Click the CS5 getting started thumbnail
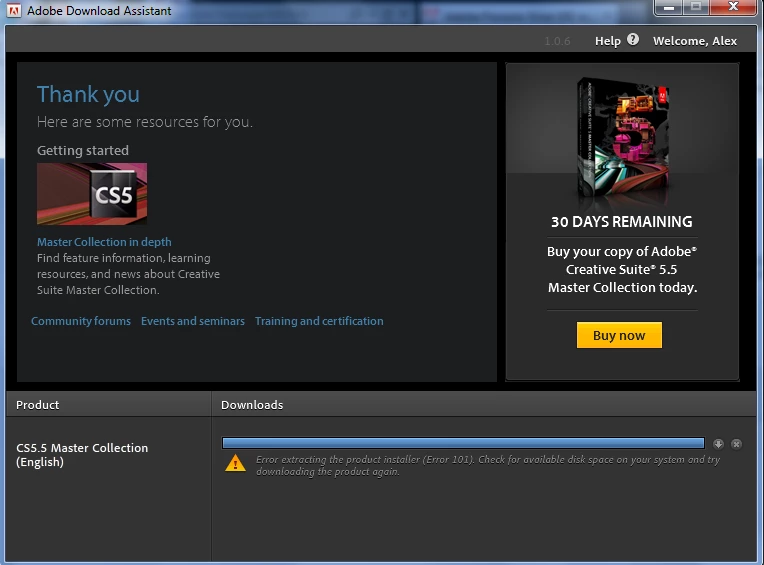The height and width of the screenshot is (565, 764). coord(92,194)
